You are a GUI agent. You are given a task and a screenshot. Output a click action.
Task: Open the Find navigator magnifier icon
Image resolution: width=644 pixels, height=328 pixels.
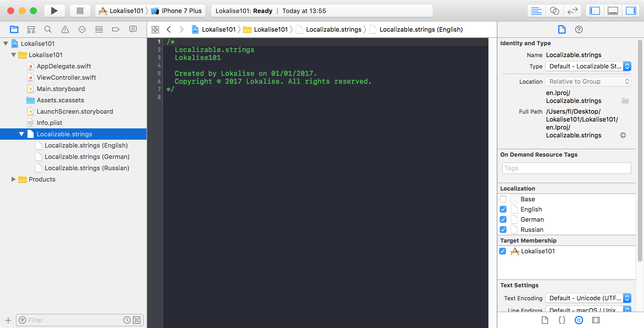pyautogui.click(x=48, y=29)
